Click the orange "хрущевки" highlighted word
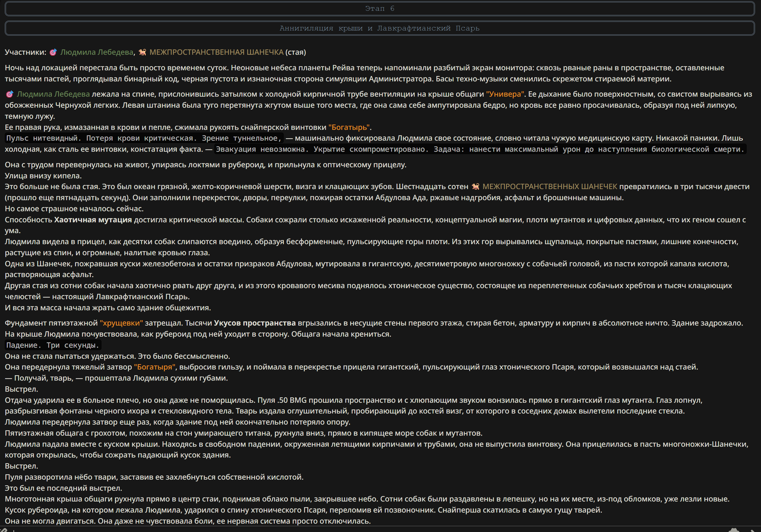761x532 pixels. (x=121, y=323)
